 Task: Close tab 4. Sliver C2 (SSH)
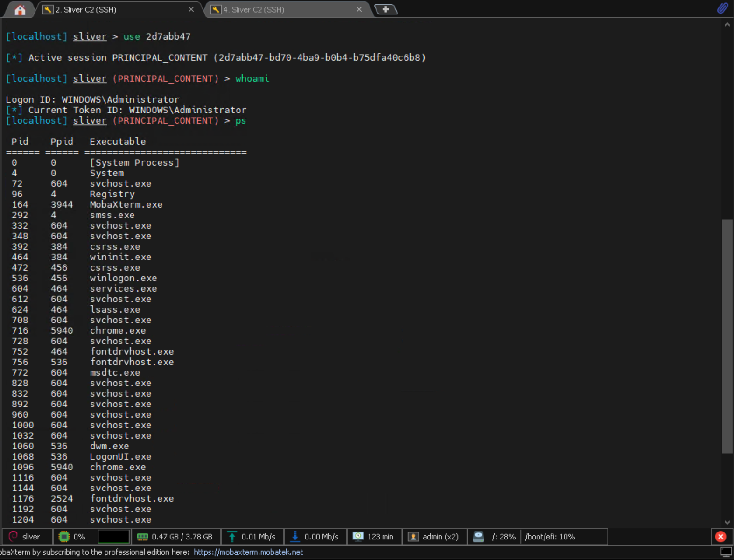point(359,9)
